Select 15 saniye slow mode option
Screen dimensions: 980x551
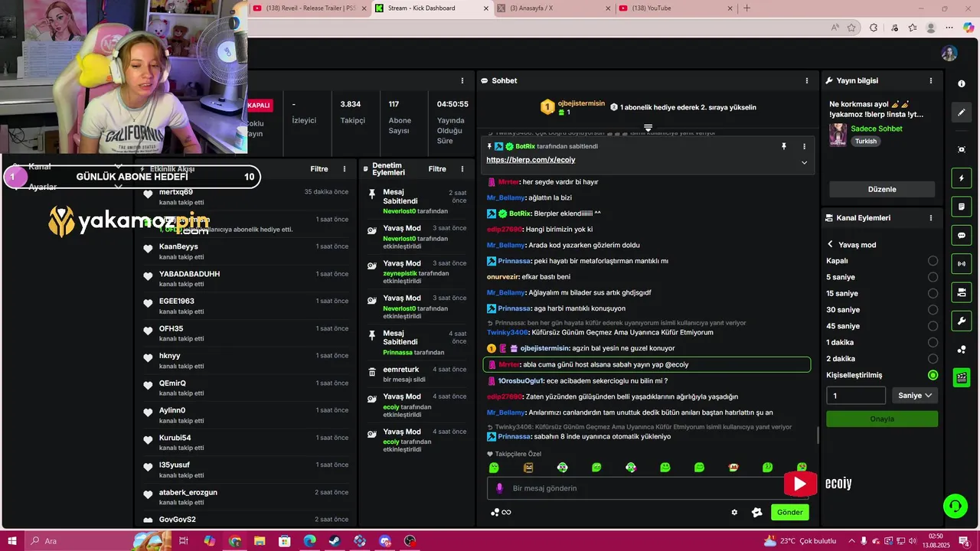(x=933, y=294)
